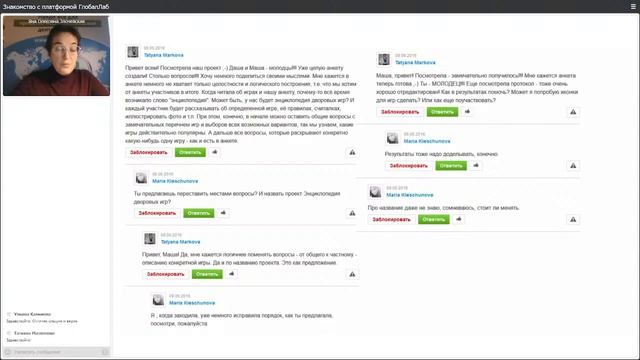The width and height of the screenshot is (640, 360).
Task: Report Tatyana's comment starting 'Маша, привет! Посмотрела'
Action: tap(573, 112)
